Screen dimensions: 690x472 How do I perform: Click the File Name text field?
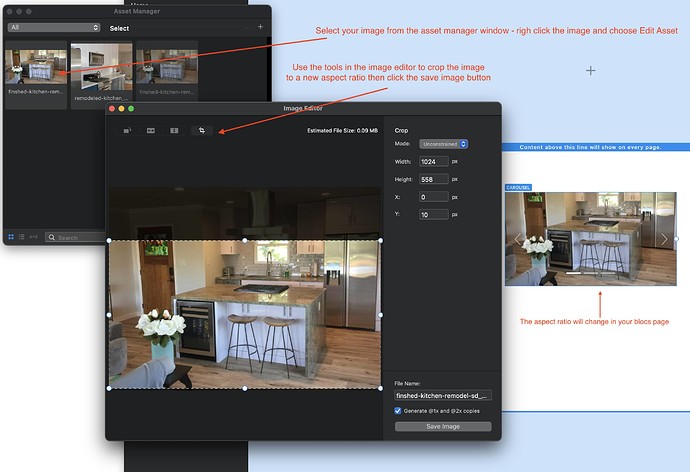point(443,395)
